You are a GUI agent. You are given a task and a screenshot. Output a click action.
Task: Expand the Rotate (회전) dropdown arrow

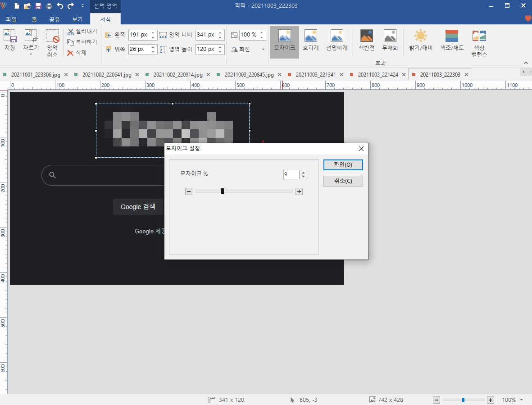(x=263, y=49)
